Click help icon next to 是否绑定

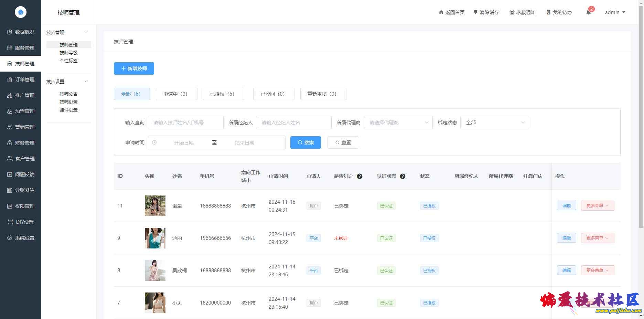click(359, 176)
